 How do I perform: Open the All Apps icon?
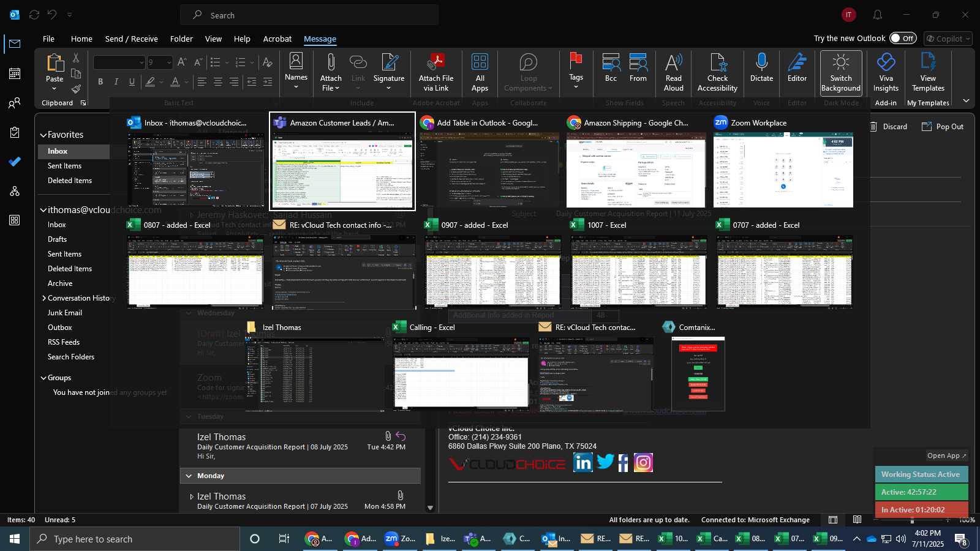[480, 62]
